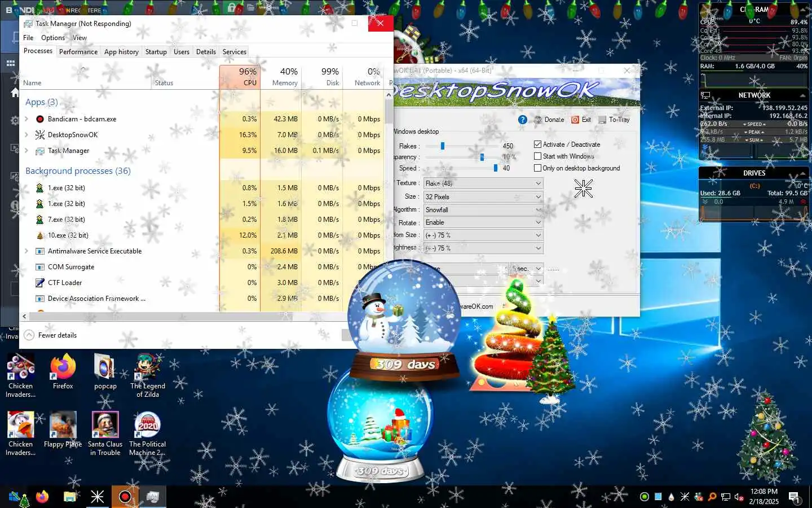The width and height of the screenshot is (812, 508).
Task: Open The Political Machine 2020 shortcut
Action: pyautogui.click(x=147, y=434)
